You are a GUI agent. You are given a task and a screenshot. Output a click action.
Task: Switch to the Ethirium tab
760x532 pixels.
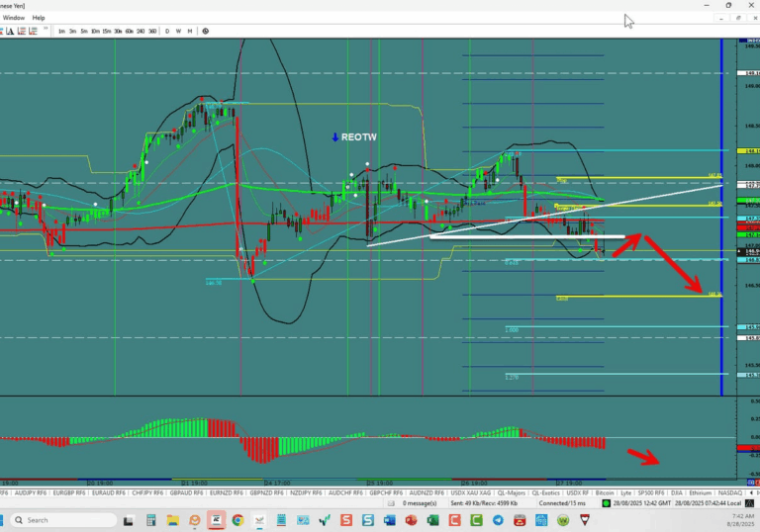pyautogui.click(x=700, y=492)
